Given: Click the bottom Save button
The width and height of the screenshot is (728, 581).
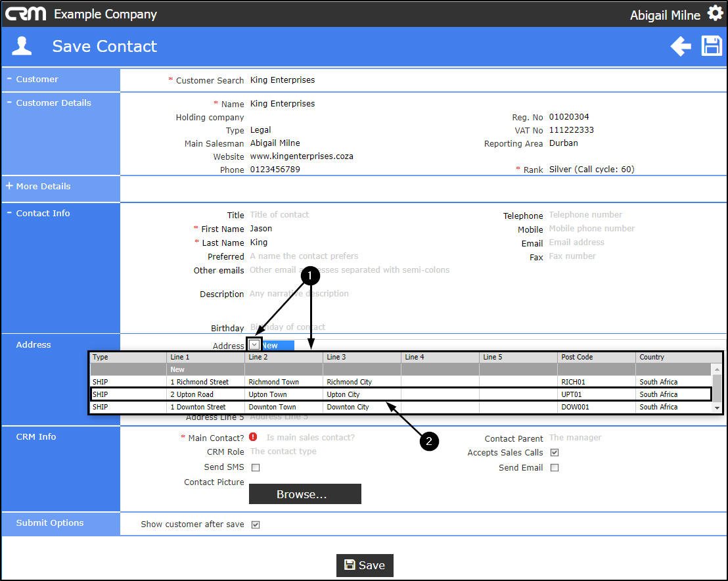Looking at the screenshot, I should [x=365, y=565].
